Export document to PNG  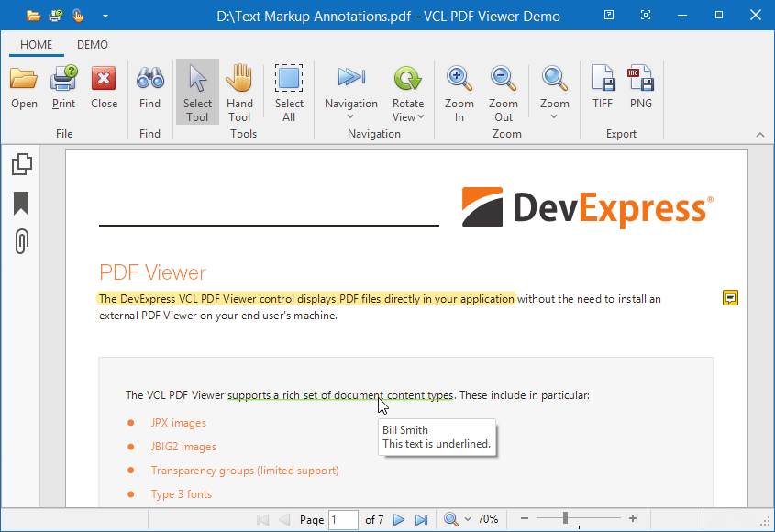coord(641,87)
